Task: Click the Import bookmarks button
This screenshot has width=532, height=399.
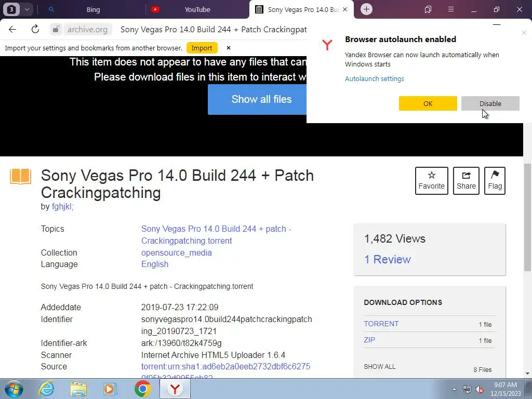Action: pos(202,48)
